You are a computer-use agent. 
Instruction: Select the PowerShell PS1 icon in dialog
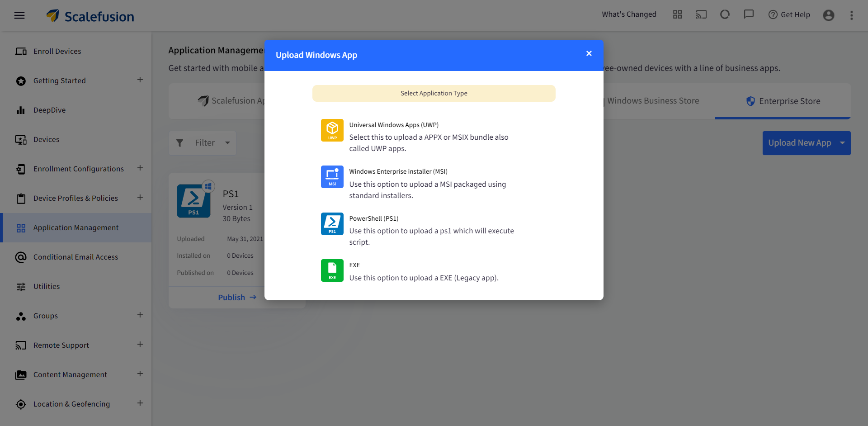[332, 224]
